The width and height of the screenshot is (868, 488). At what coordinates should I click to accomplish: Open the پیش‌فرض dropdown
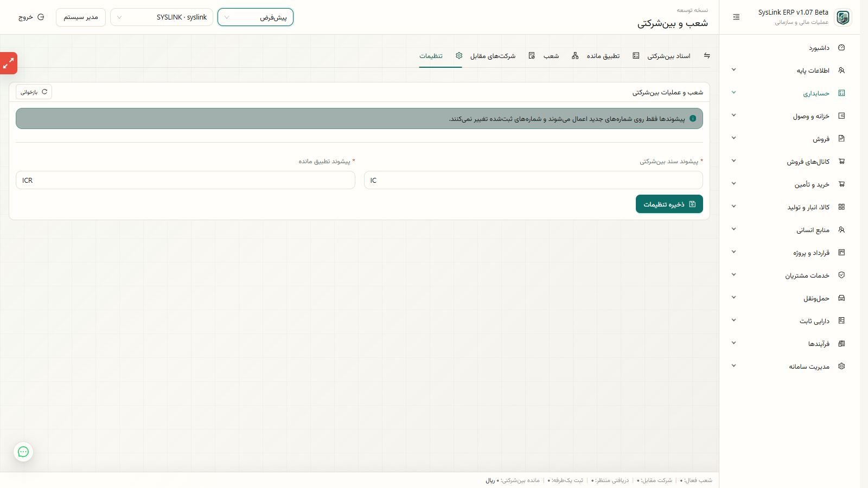pos(256,17)
